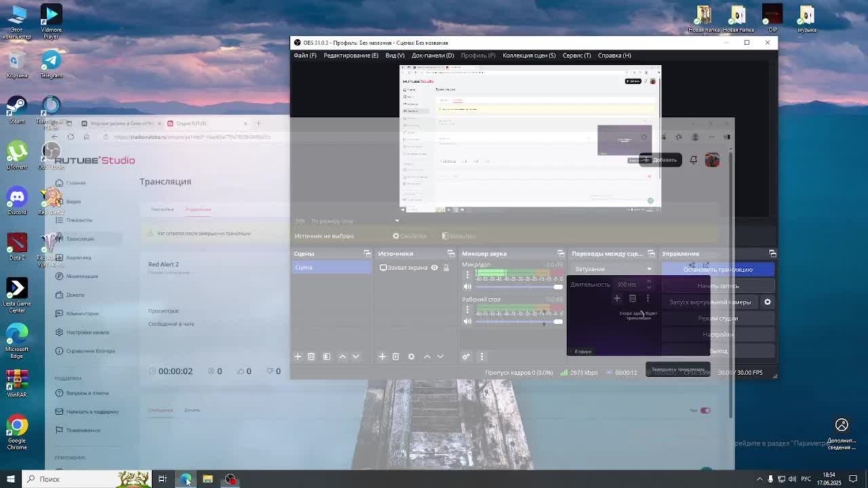868x488 pixels.
Task: Open the Сервис menu in OBS
Action: click(576, 56)
